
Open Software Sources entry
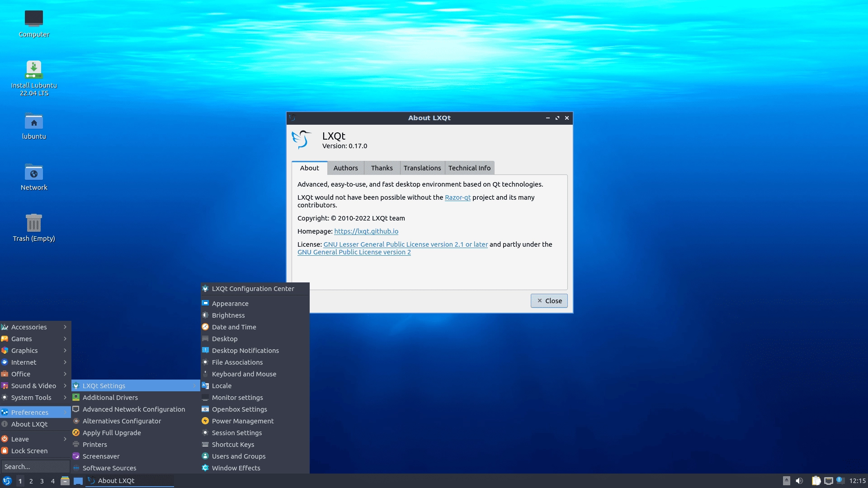click(136, 468)
